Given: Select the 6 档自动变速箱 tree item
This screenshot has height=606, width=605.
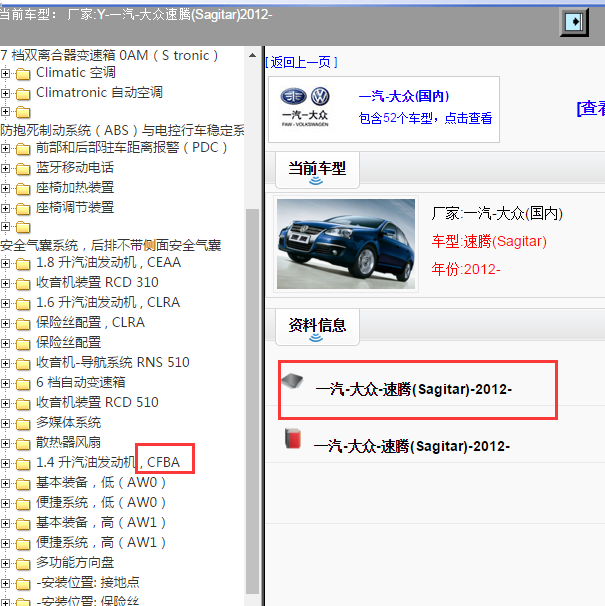Looking at the screenshot, I should (x=80, y=382).
